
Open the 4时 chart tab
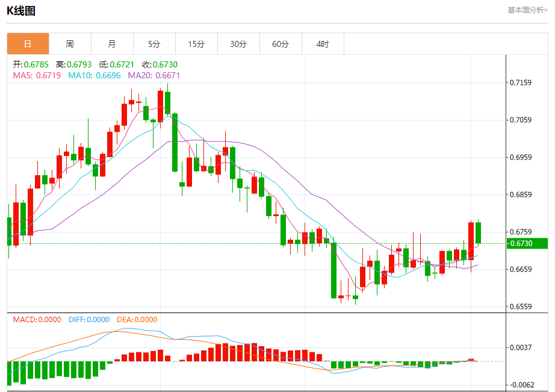click(x=323, y=44)
